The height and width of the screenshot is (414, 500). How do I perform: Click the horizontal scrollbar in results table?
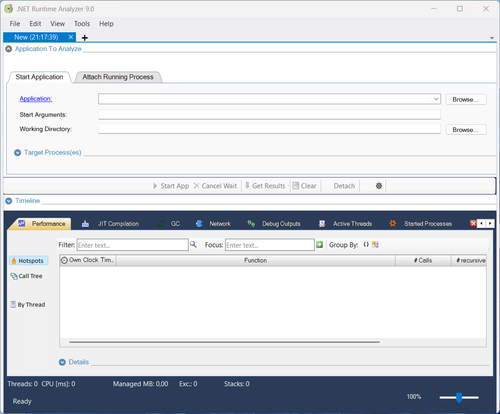224,342
